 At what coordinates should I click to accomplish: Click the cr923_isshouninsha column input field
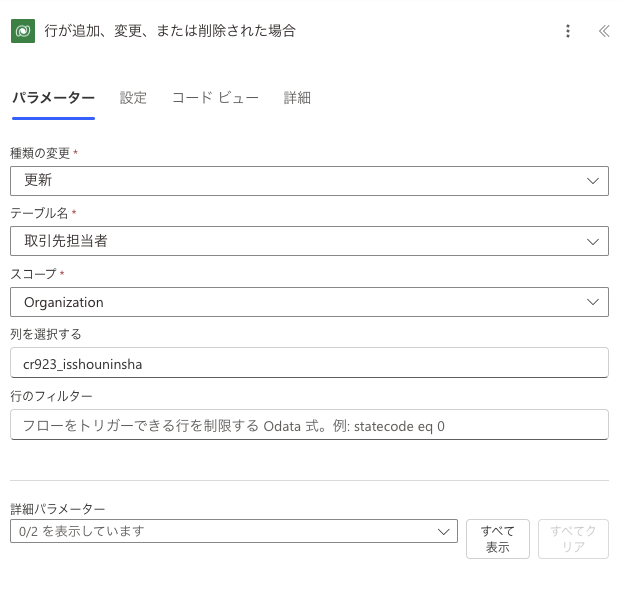pos(309,364)
